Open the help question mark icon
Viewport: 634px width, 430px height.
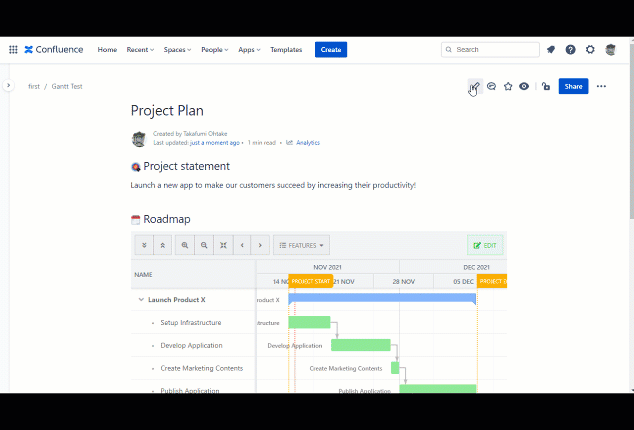570,49
